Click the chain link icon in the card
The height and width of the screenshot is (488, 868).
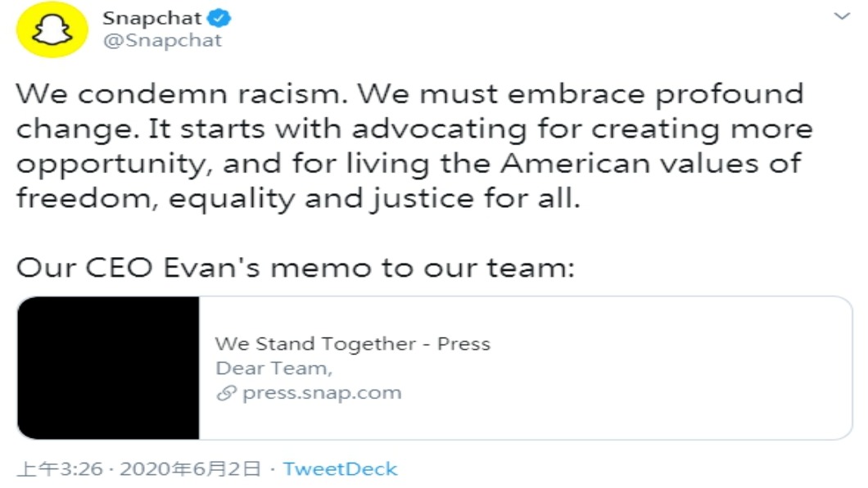226,393
